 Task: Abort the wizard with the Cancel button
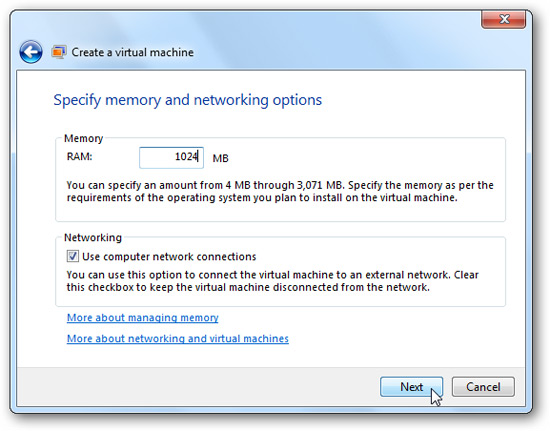point(483,387)
